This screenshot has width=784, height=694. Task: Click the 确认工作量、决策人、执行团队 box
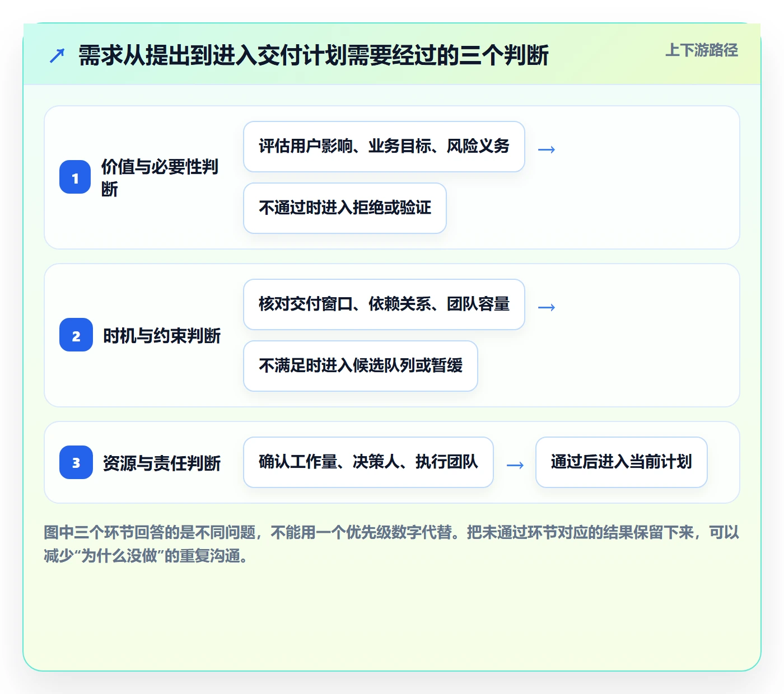pyautogui.click(x=368, y=462)
